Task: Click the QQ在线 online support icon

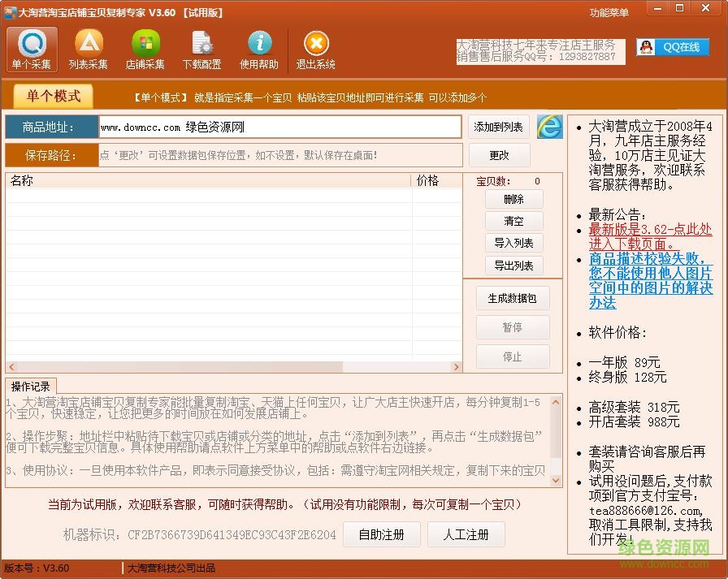Action: pos(674,46)
